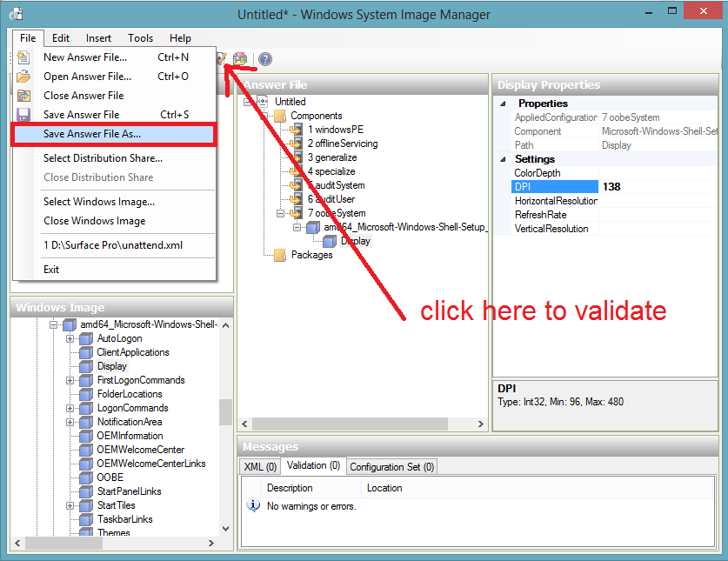This screenshot has width=728, height=561.
Task: Open recent file D:\Surface Pro\unattend.xml
Action: click(114, 245)
